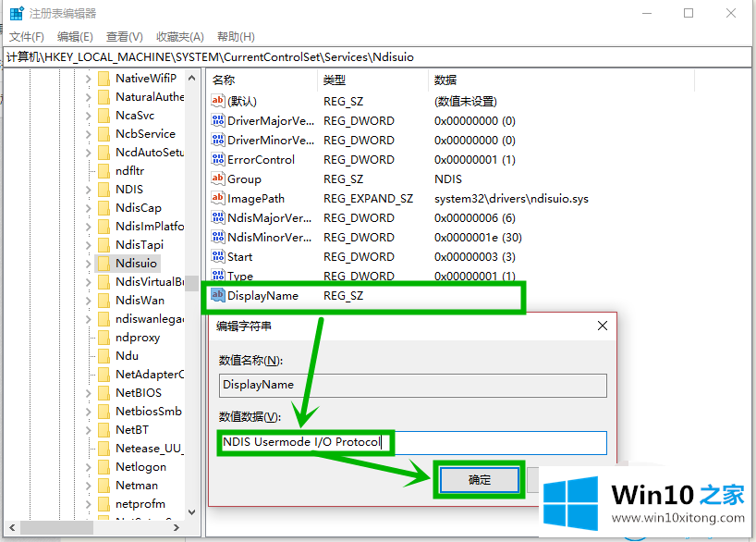Click the NdisCap folder icon

tap(104, 208)
